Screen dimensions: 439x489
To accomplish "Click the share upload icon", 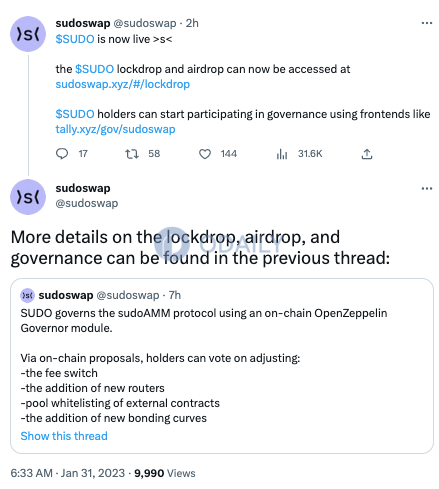I will click(367, 154).
